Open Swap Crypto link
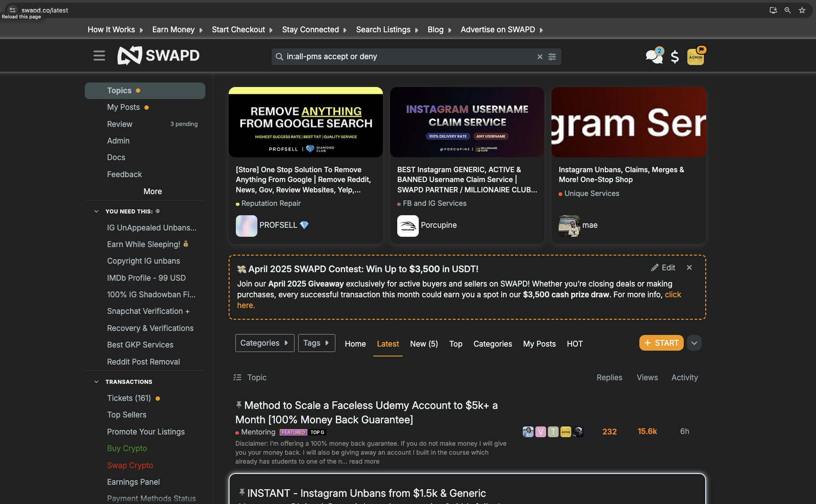 (x=130, y=465)
